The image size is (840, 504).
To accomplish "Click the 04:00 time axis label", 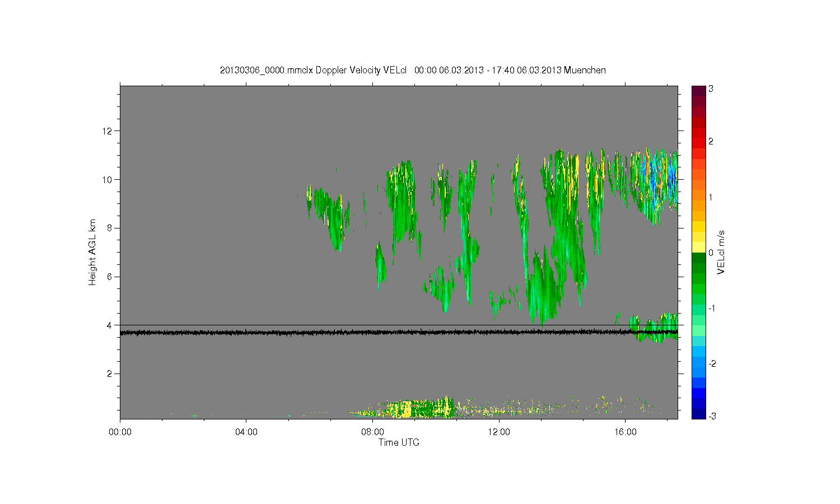I will click(x=246, y=432).
